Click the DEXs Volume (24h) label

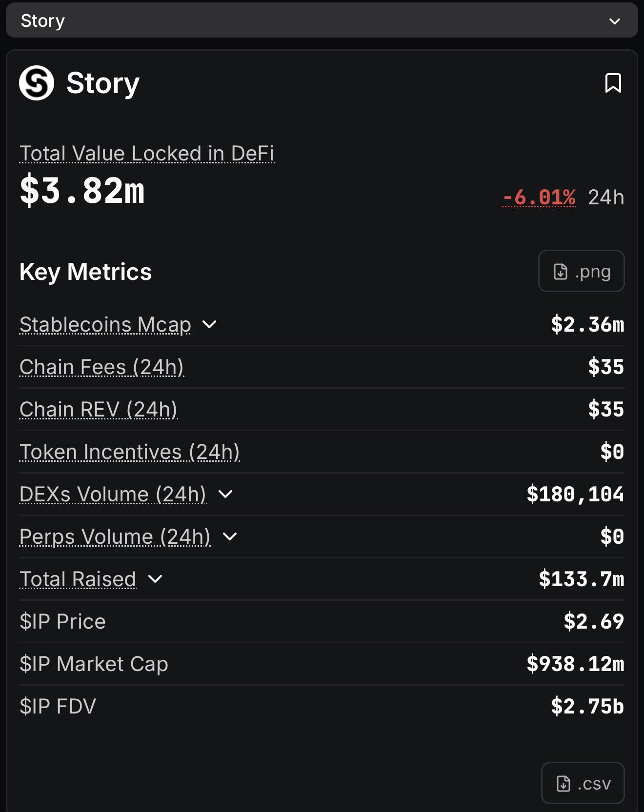click(113, 494)
